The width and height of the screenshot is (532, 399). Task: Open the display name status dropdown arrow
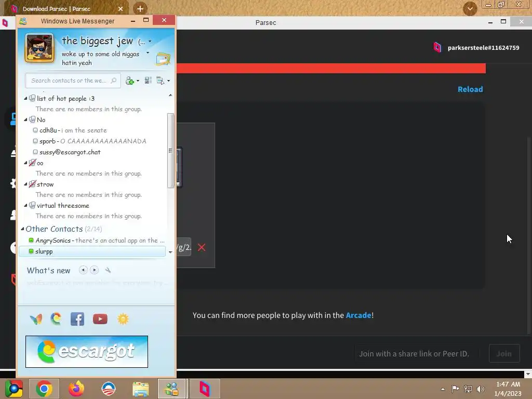[150, 42]
